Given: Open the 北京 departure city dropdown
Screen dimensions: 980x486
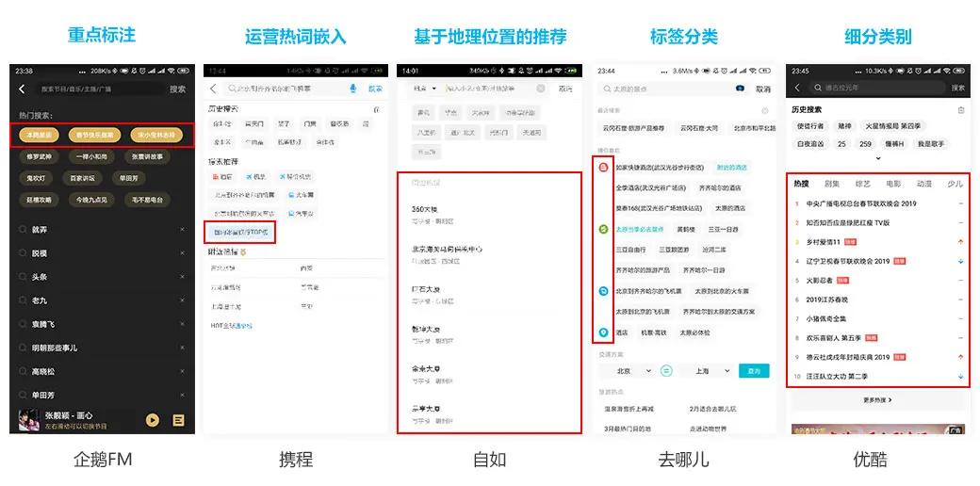Looking at the screenshot, I should (x=632, y=371).
